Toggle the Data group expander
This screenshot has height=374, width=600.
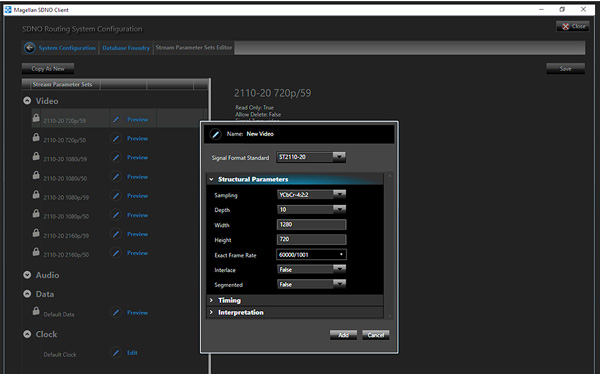pos(27,294)
